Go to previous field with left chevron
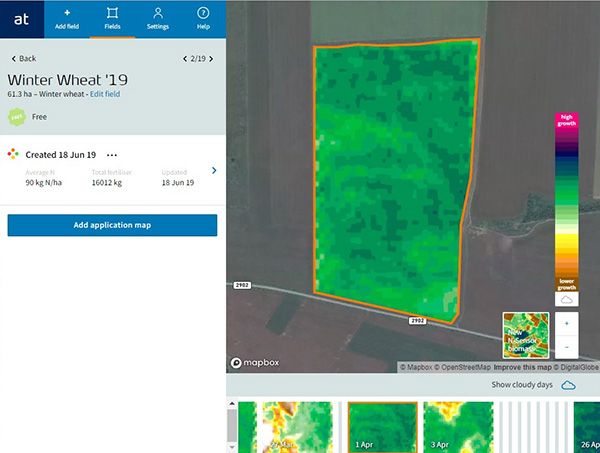600x453 pixels. (185, 59)
